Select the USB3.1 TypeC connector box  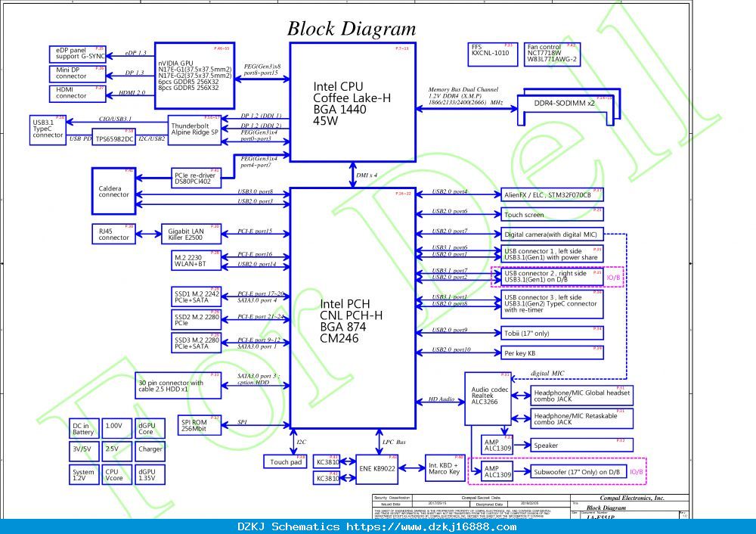tap(47, 130)
